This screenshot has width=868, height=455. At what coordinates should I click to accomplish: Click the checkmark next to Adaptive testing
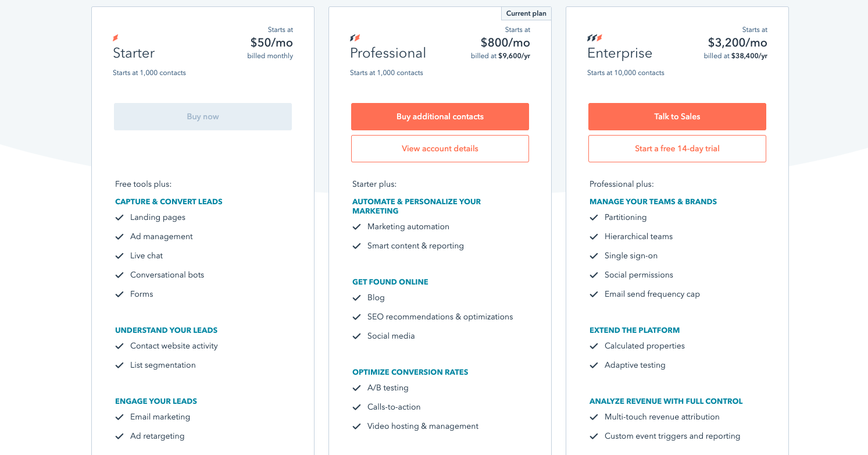point(594,365)
